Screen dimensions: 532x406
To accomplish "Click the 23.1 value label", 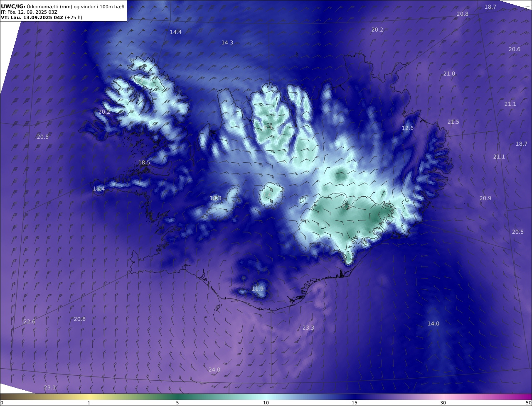I will 50,387.
